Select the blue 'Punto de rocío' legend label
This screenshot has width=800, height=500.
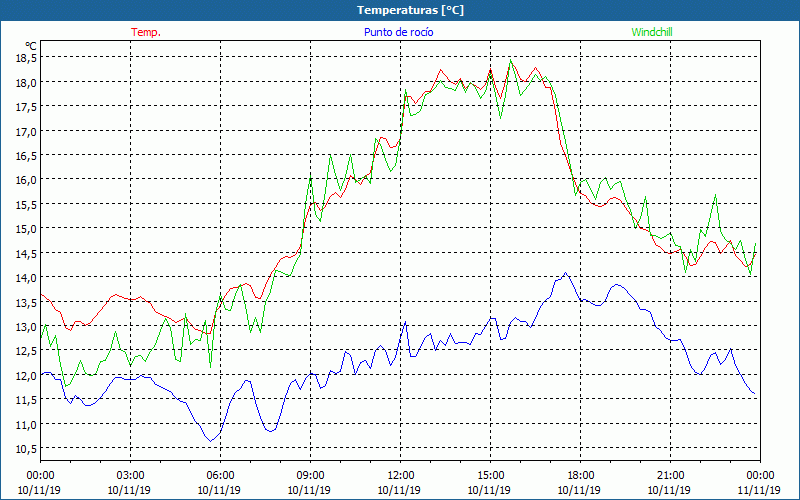tap(398, 32)
